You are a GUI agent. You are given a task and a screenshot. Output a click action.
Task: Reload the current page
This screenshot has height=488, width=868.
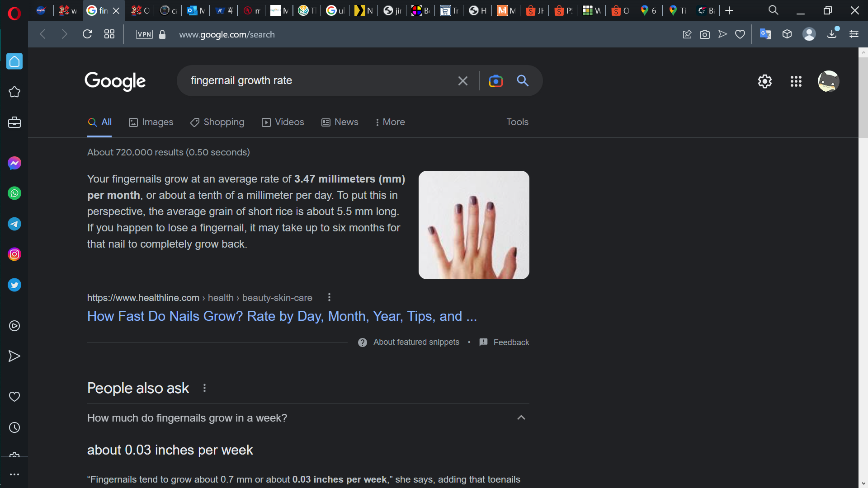(x=87, y=34)
